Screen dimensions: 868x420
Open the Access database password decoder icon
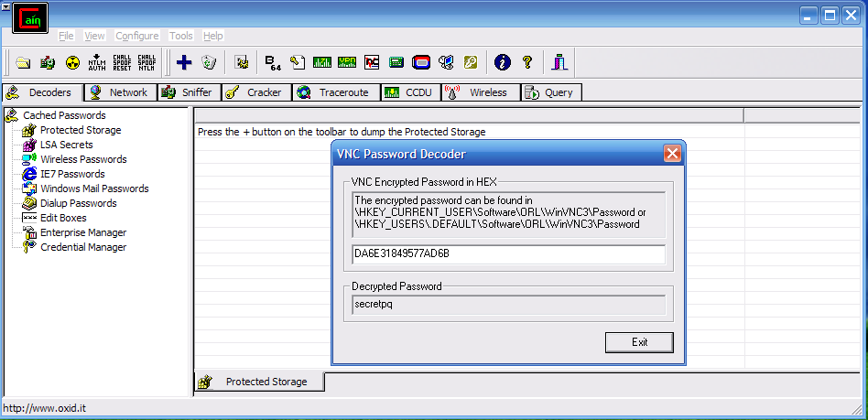point(298,62)
